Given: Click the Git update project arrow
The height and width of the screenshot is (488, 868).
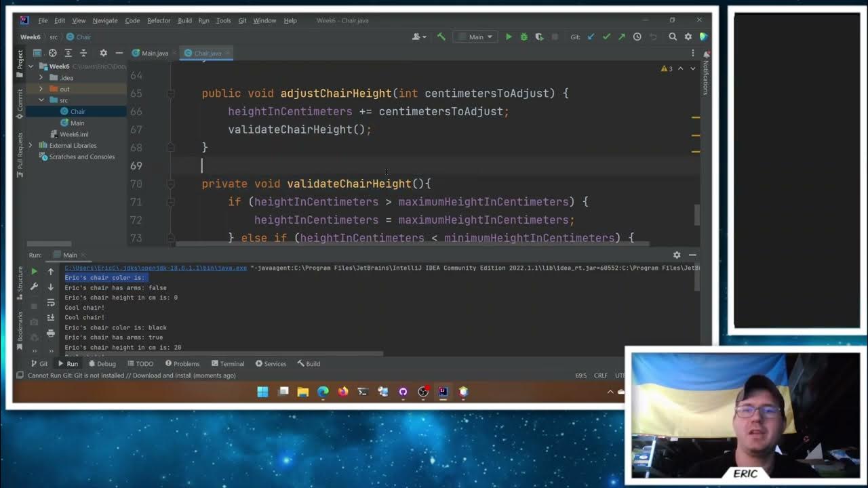Looking at the screenshot, I should coord(591,37).
